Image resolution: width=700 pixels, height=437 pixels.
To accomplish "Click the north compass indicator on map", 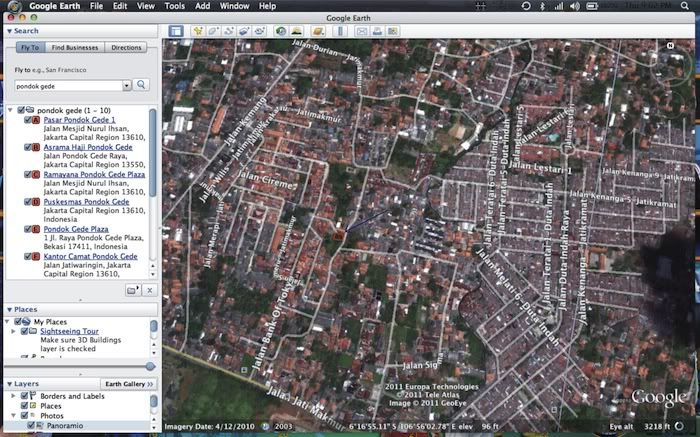I will [670, 46].
